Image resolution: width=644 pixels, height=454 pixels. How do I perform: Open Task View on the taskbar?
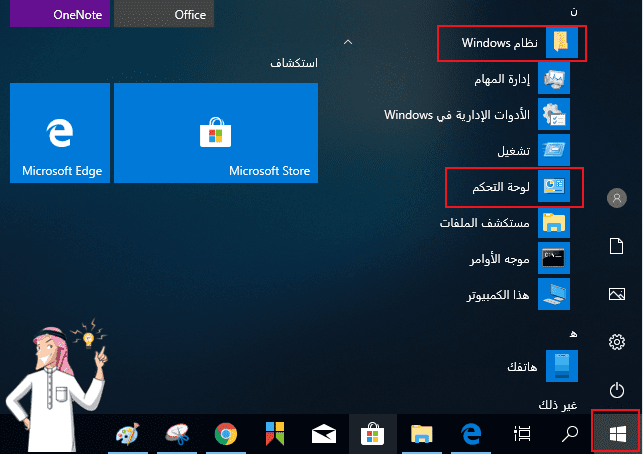point(522,433)
